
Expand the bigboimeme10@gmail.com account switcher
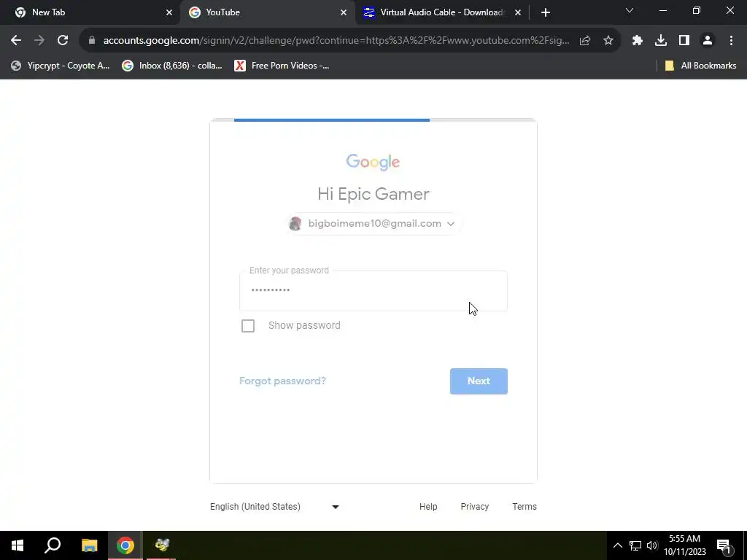pyautogui.click(x=373, y=224)
